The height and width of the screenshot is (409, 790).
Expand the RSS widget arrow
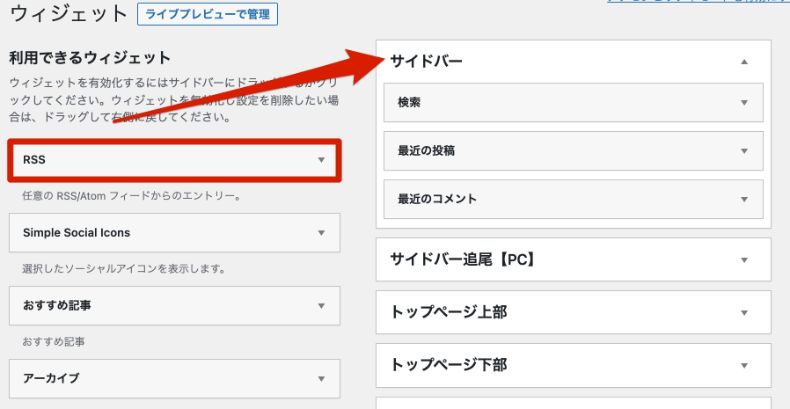tap(321, 160)
